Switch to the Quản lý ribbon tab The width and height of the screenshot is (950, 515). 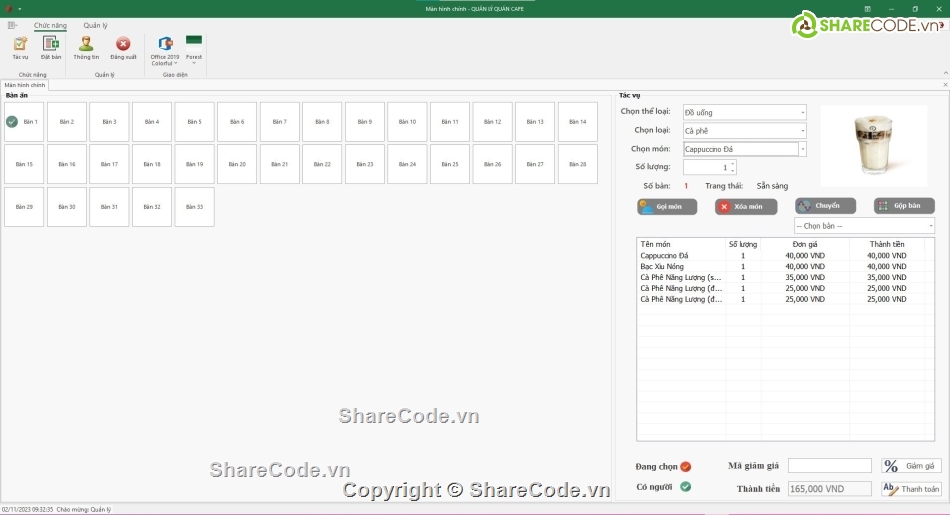96,25
